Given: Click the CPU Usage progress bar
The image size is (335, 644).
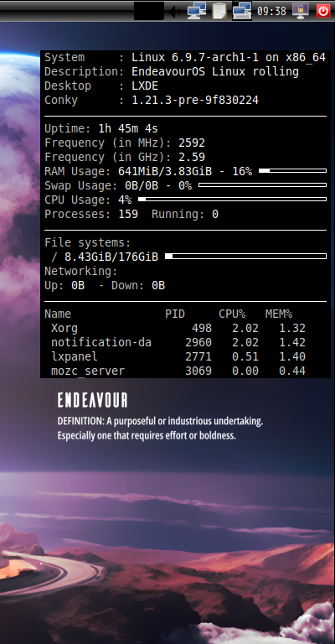Looking at the screenshot, I should point(233,200).
